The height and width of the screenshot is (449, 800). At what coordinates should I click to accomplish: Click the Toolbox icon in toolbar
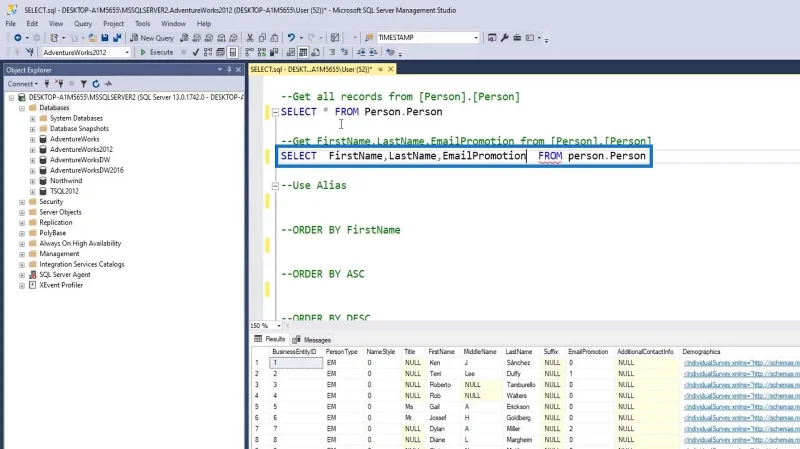point(517,38)
